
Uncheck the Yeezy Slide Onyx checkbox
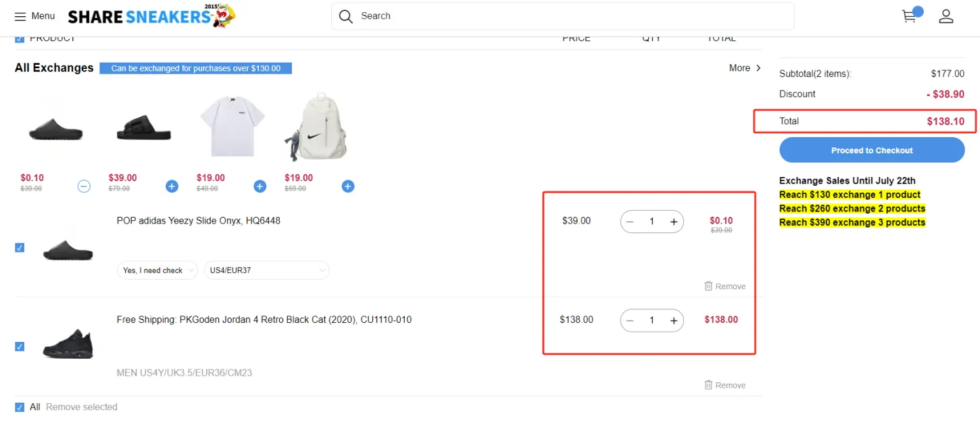pos(20,248)
